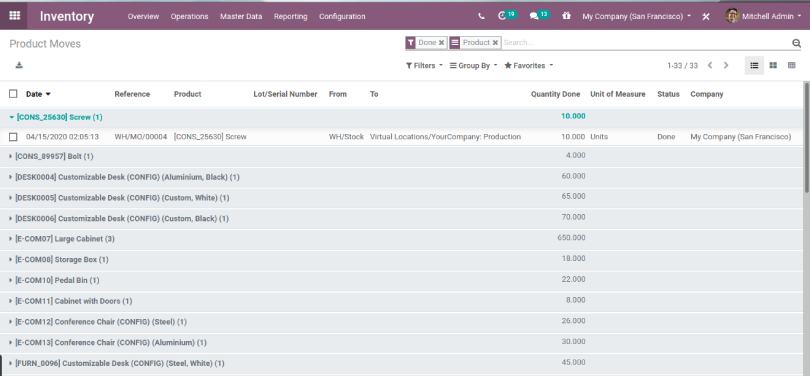
Task: Click Virtual Locations/YourCompany: Production cell
Action: (445, 137)
